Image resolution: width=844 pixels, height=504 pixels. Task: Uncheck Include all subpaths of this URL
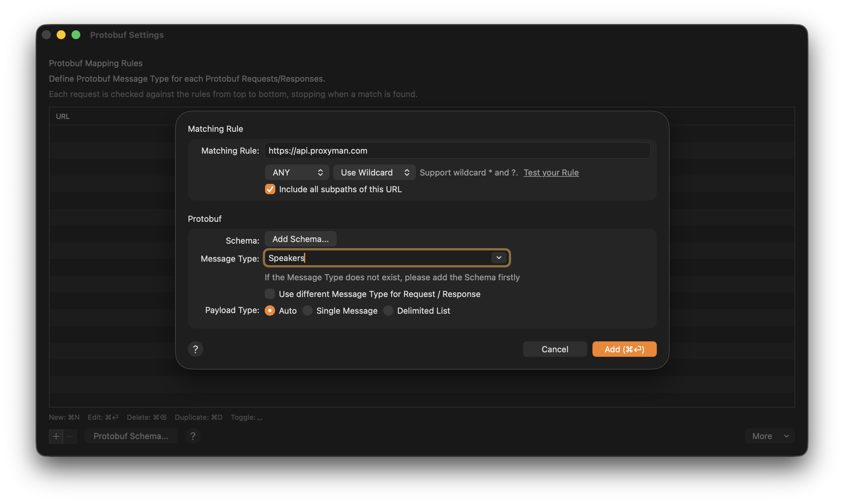(x=270, y=189)
